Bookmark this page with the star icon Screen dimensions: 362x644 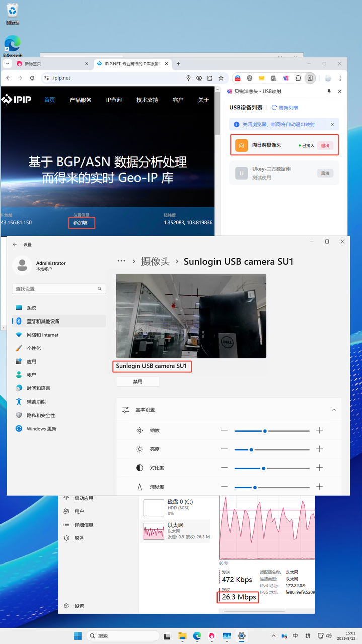coord(221,78)
